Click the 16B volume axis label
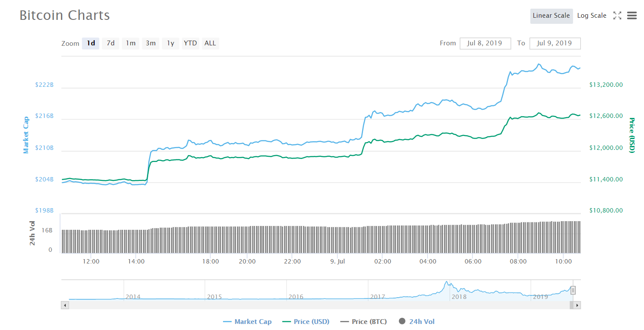Image resolution: width=644 pixels, height=330 pixels. click(47, 230)
